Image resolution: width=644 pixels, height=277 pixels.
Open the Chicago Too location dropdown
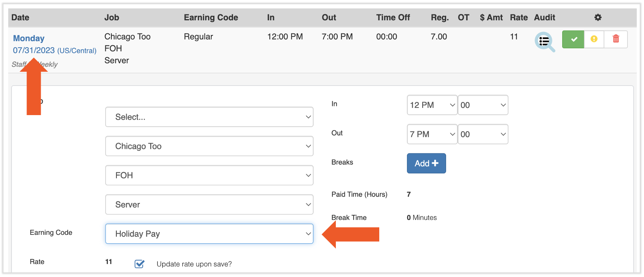[209, 146]
